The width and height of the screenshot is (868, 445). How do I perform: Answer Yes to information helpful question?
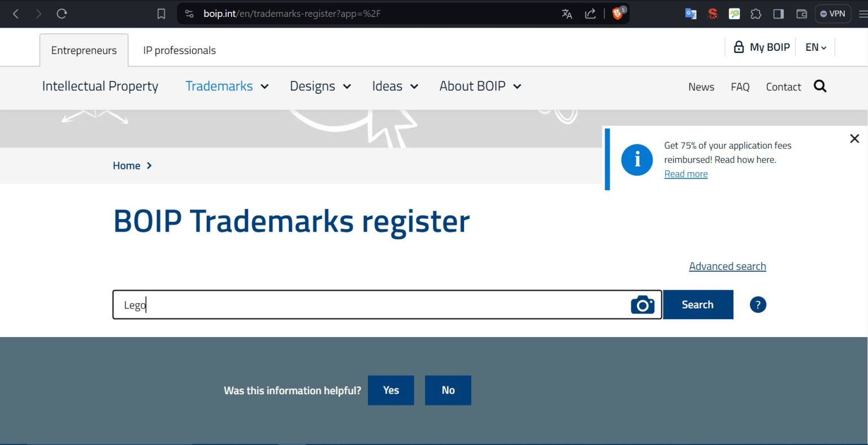click(390, 390)
